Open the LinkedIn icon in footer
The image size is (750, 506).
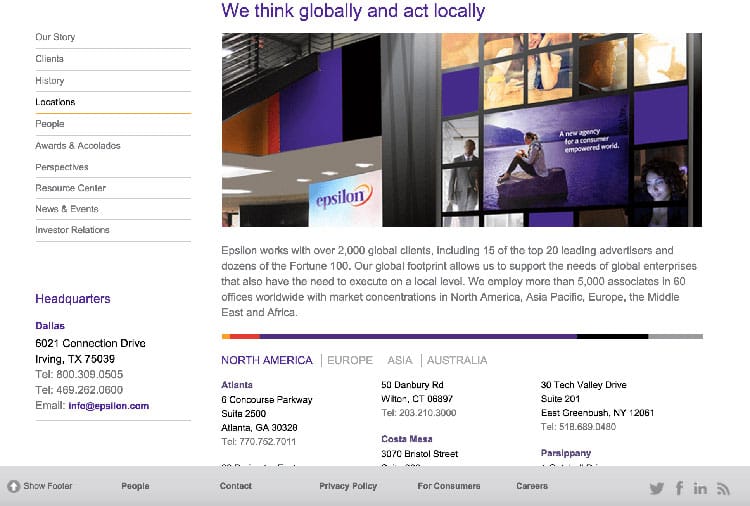[x=700, y=488]
